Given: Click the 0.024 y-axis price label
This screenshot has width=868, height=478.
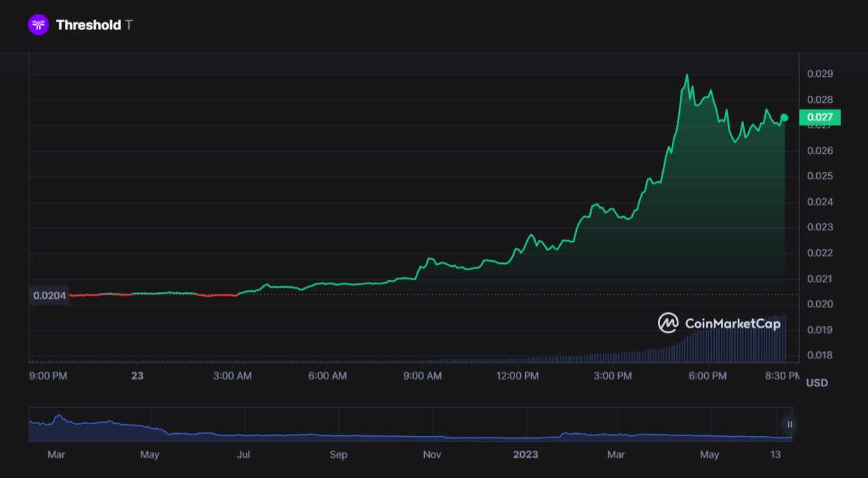Looking at the screenshot, I should (820, 202).
